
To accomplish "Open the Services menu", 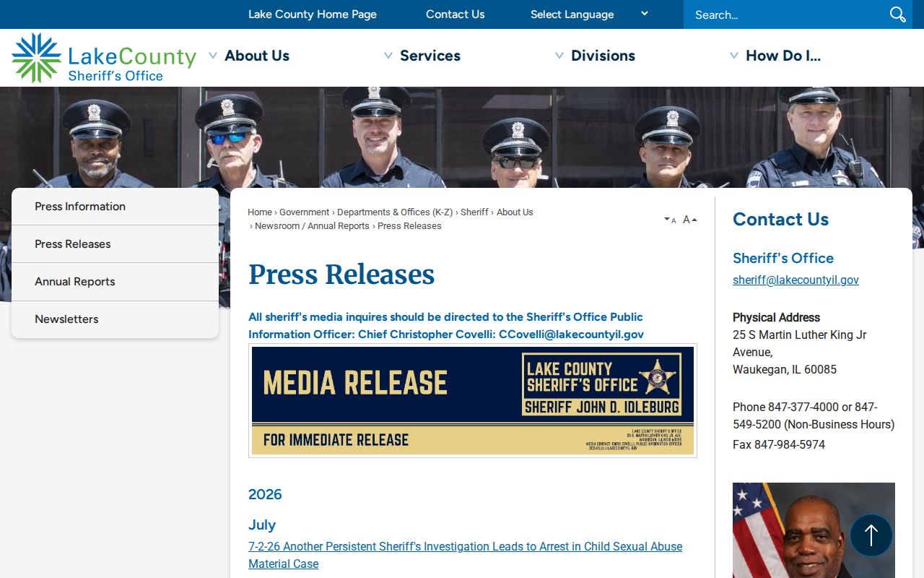I will (x=430, y=56).
